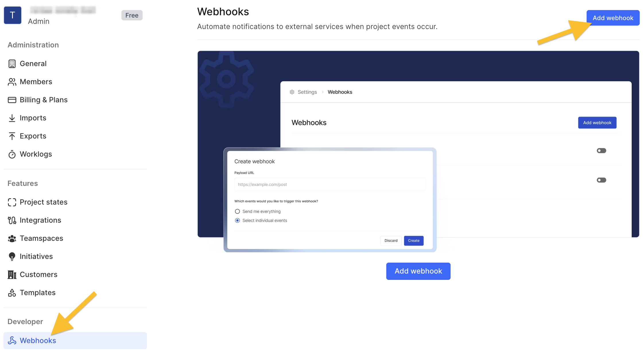Click the Billing & Plans card icon
This screenshot has width=644, height=354.
(x=12, y=100)
